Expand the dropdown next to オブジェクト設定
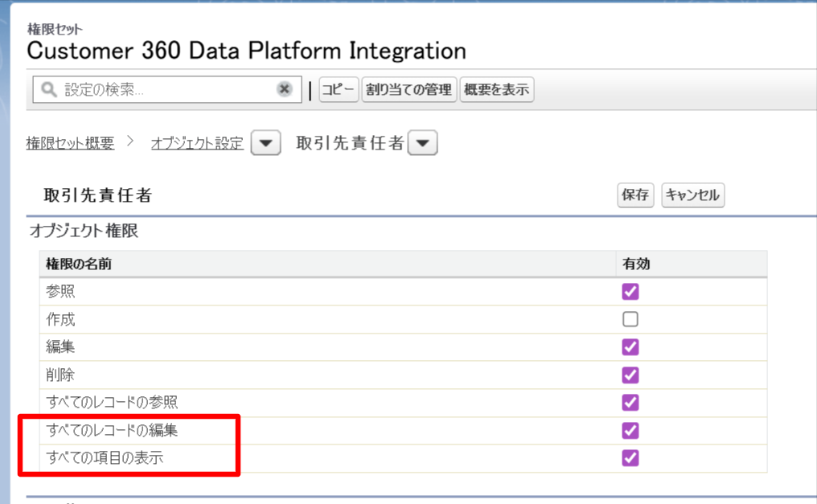This screenshot has width=817, height=504. point(265,142)
